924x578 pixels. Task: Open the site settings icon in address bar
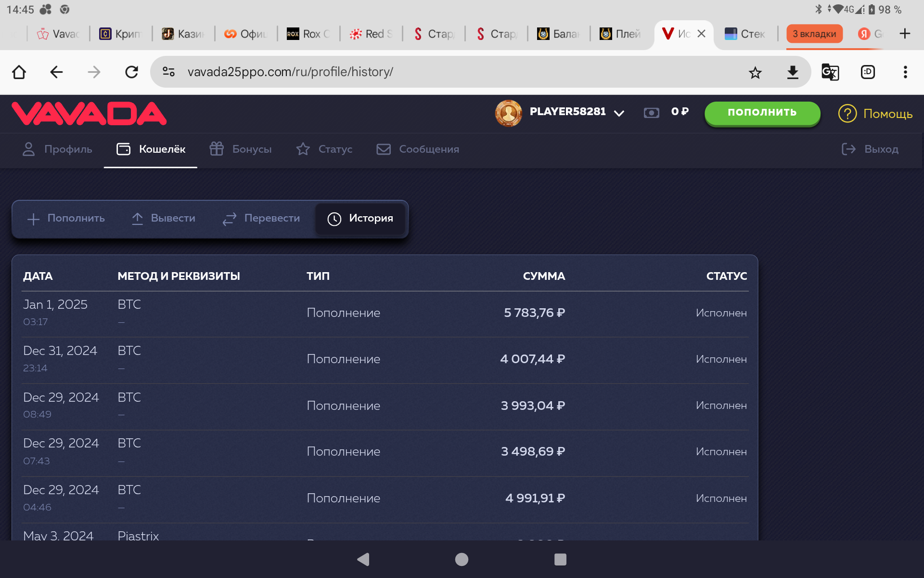168,72
